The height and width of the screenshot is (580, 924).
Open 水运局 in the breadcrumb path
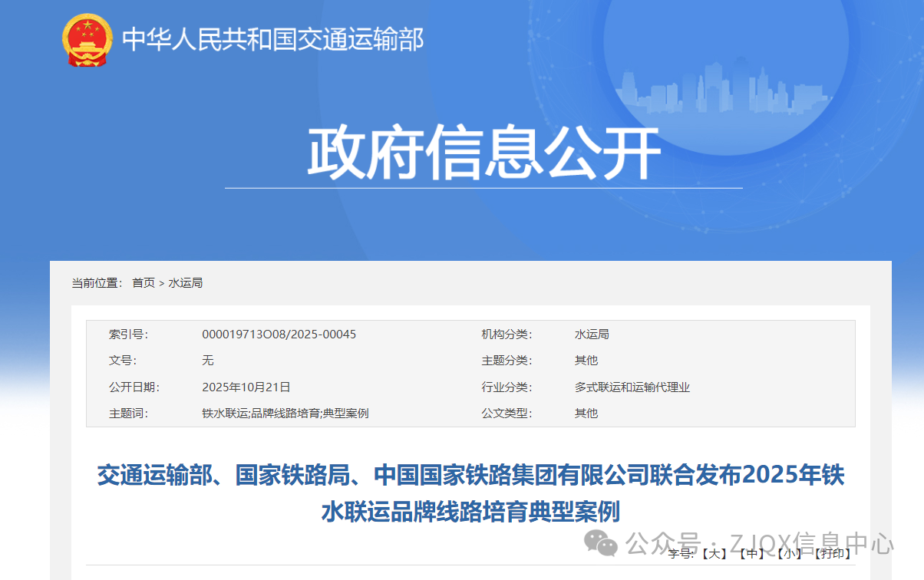[x=186, y=283]
